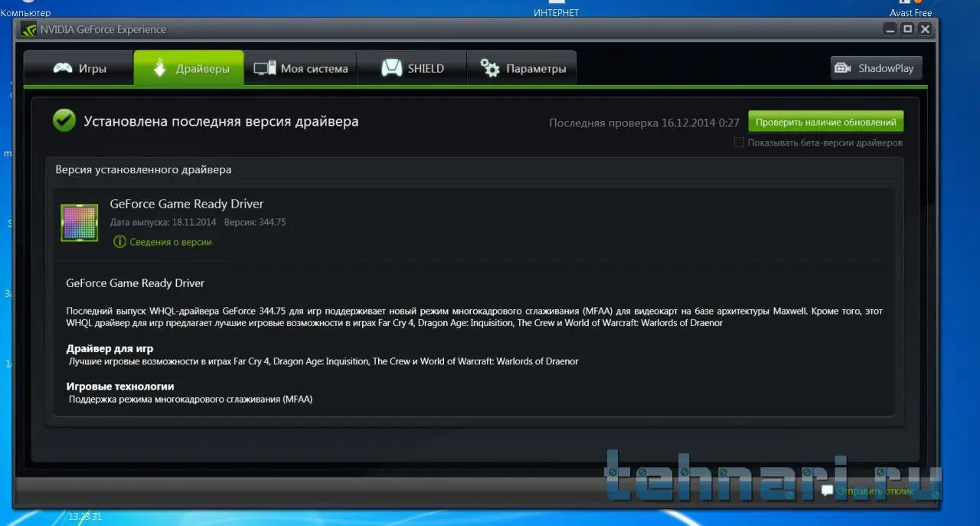Minimize the GeForce Experience window
The height and width of the screenshot is (526, 980).
click(890, 29)
